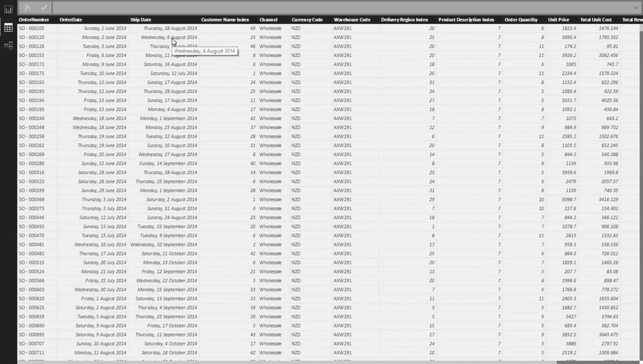Select the Warehouse Code column header
The image size is (643, 364).
click(x=352, y=20)
